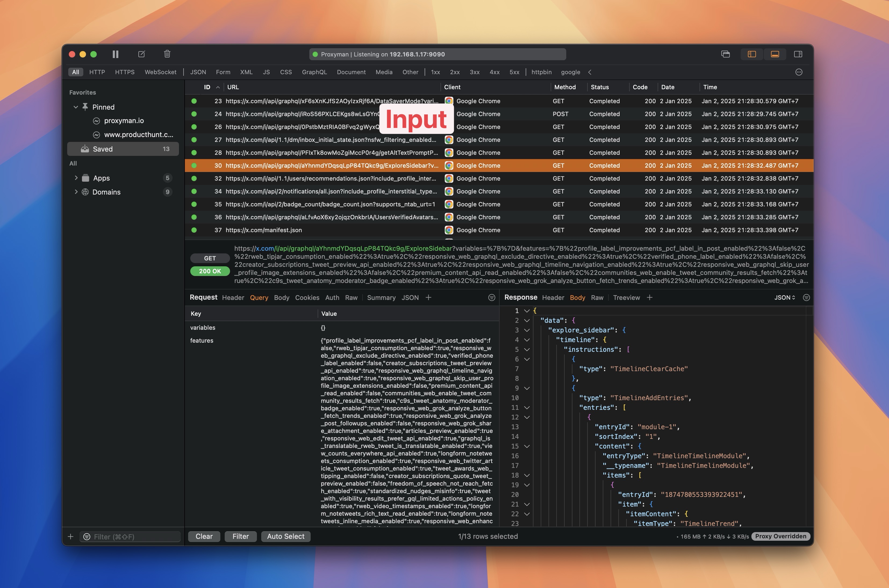Apply the google custom filter
889x588 pixels.
571,72
